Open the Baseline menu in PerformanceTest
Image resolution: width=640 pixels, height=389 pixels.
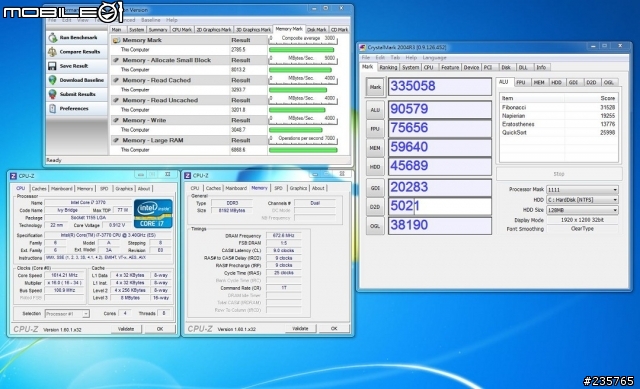pos(151,20)
